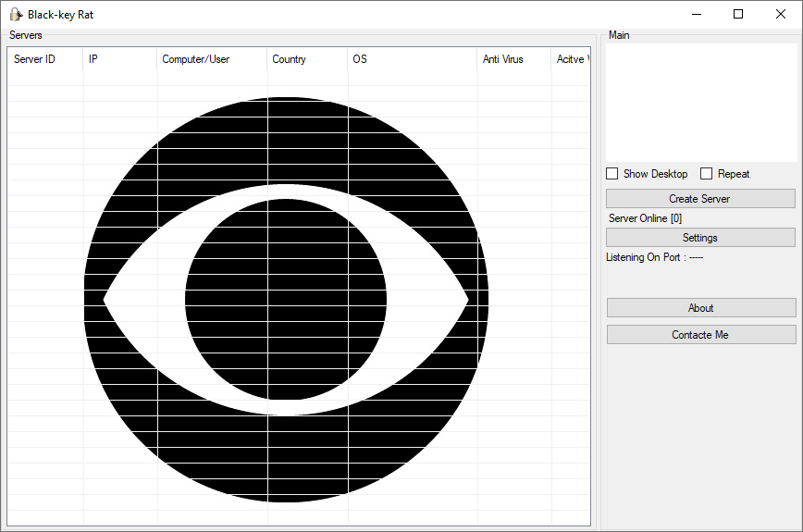Click the IP column header

pos(120,59)
